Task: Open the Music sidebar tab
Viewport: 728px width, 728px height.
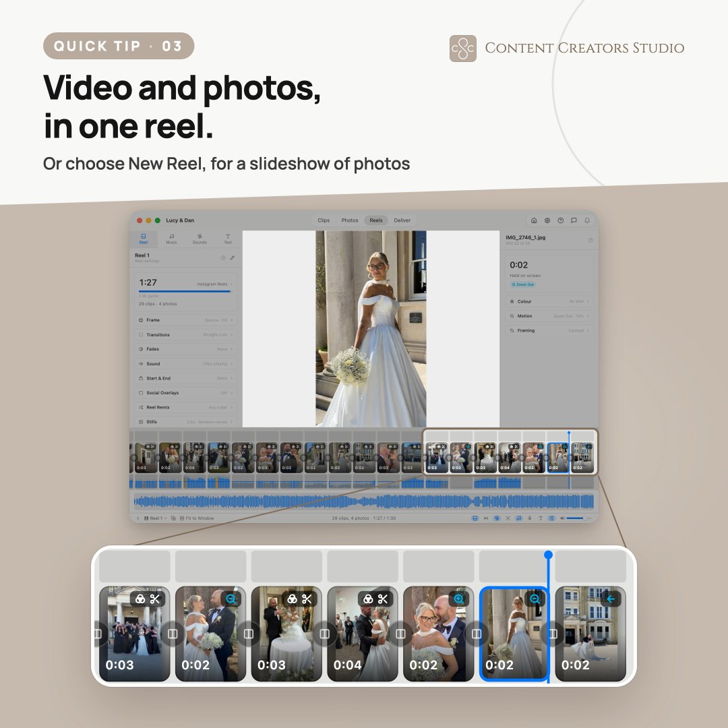Action: click(172, 239)
